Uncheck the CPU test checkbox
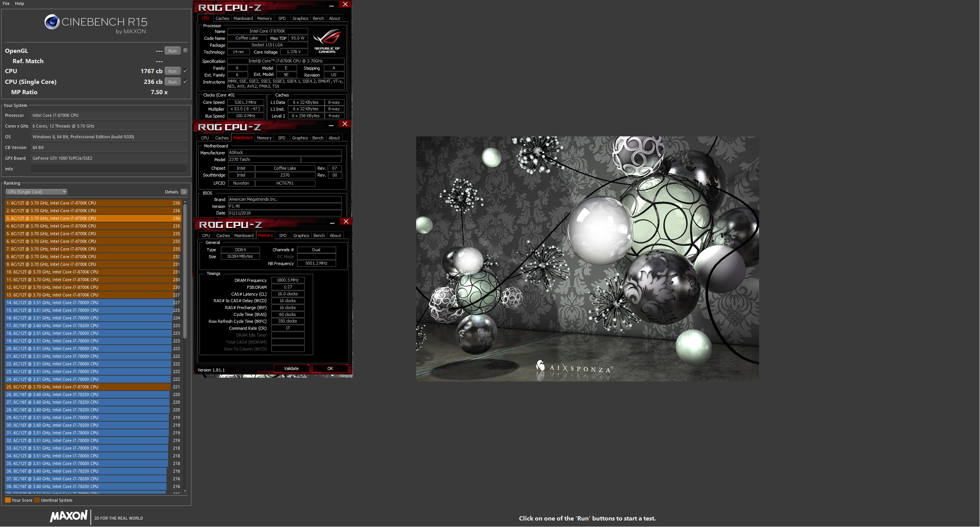Image resolution: width=980 pixels, height=527 pixels. click(x=186, y=71)
